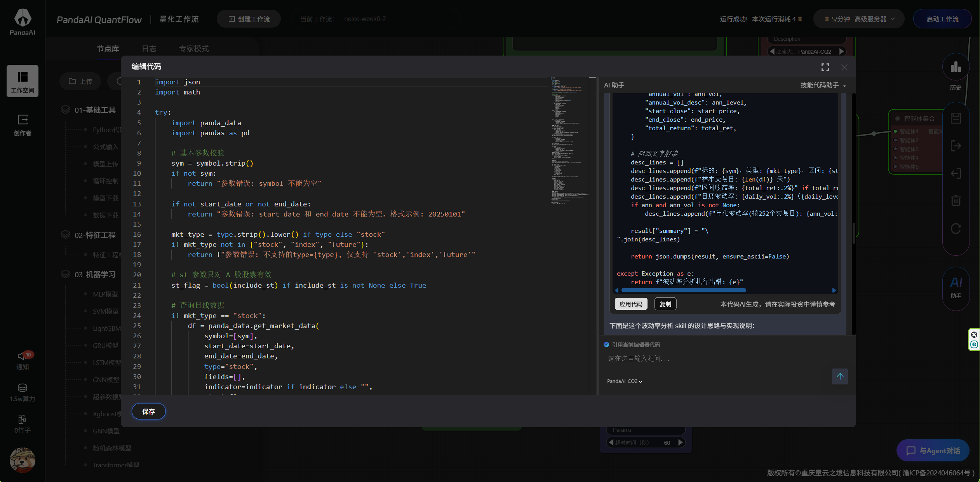Switch to the 专家模式 tab

pos(194,49)
